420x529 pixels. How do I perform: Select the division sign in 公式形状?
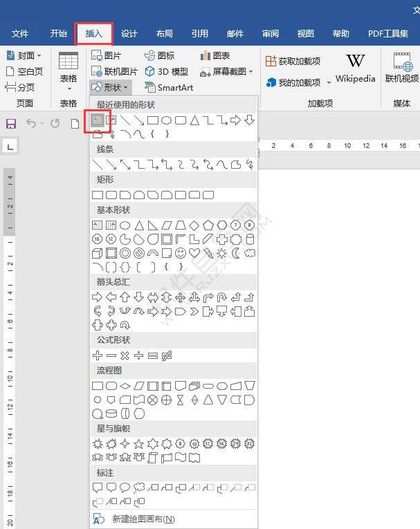click(139, 355)
